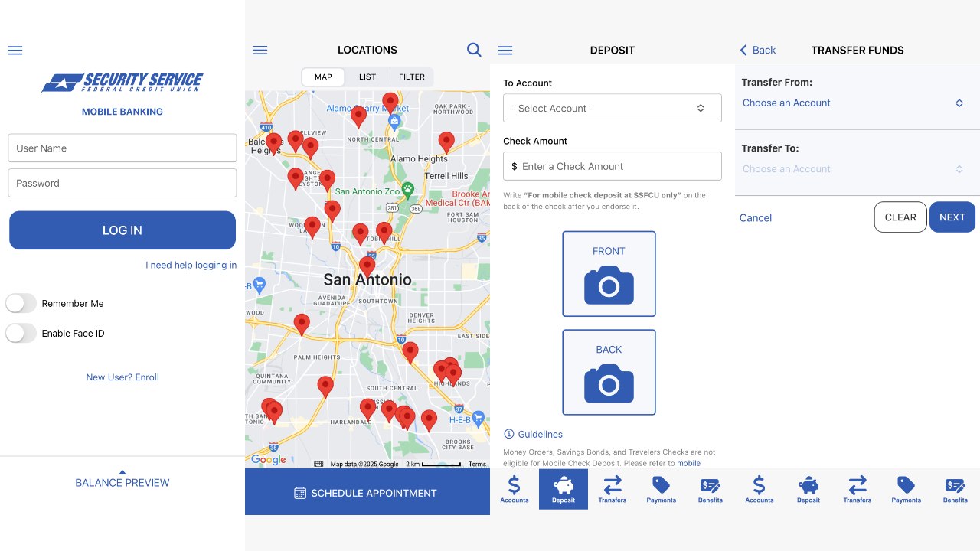
Task: Toggle Enable Face ID switch
Action: click(x=21, y=333)
